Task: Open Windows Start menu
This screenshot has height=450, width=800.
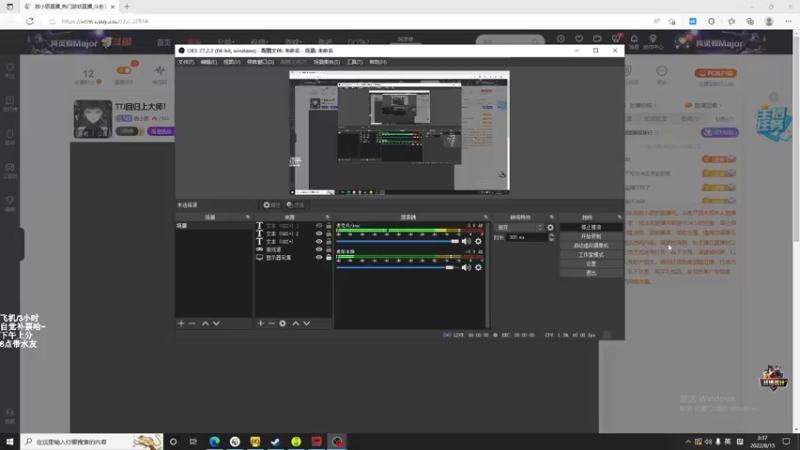Action: [x=10, y=441]
